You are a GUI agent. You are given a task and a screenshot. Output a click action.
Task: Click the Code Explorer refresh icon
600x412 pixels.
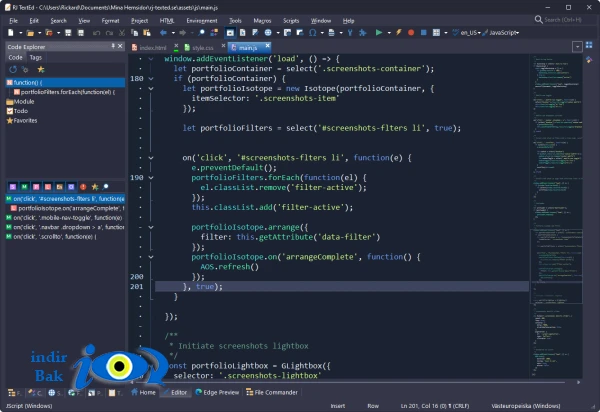click(x=13, y=70)
